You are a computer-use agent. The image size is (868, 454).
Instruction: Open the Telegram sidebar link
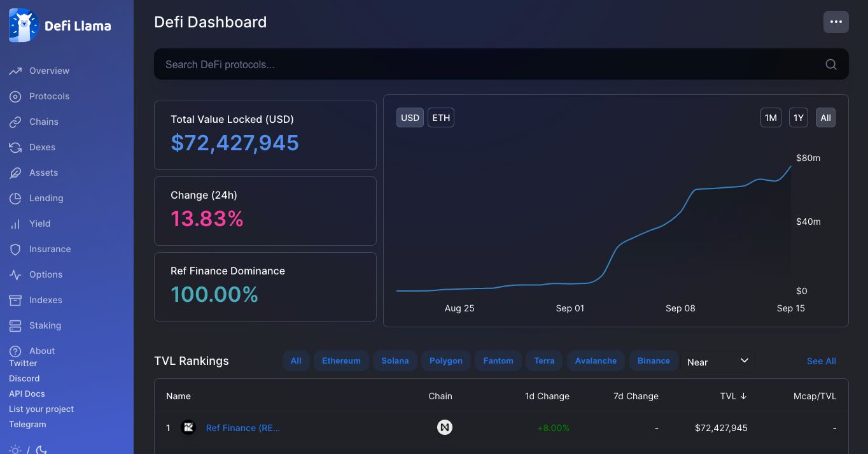pyautogui.click(x=27, y=424)
